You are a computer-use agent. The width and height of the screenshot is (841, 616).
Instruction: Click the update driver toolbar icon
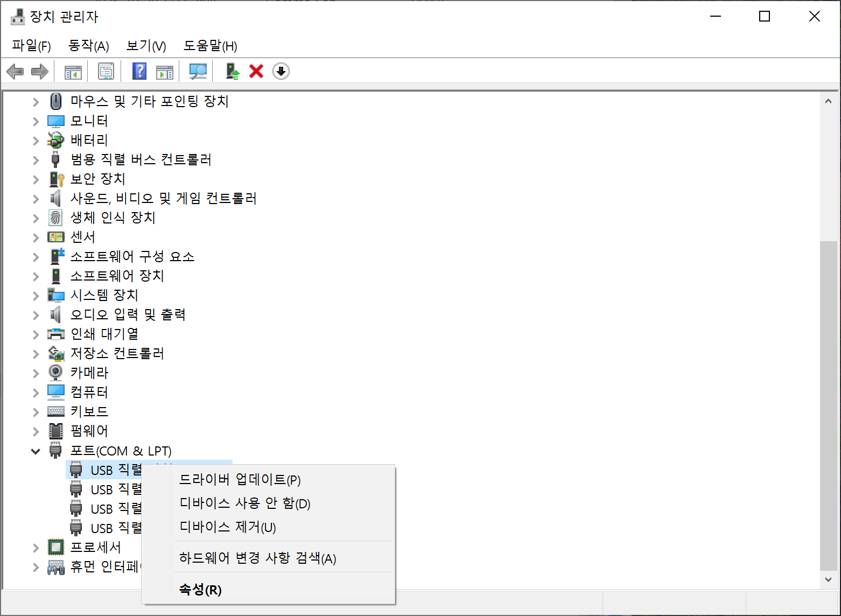[x=232, y=71]
